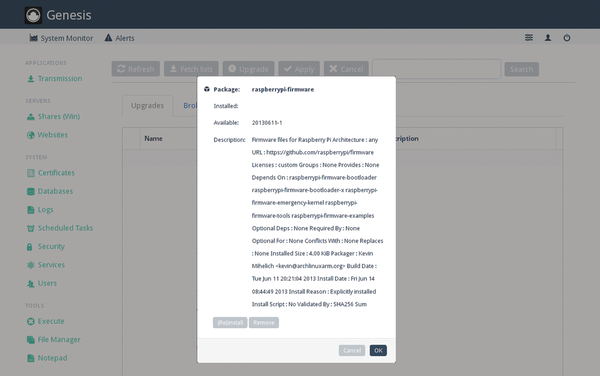Click the Genesis logo icon

(33, 15)
